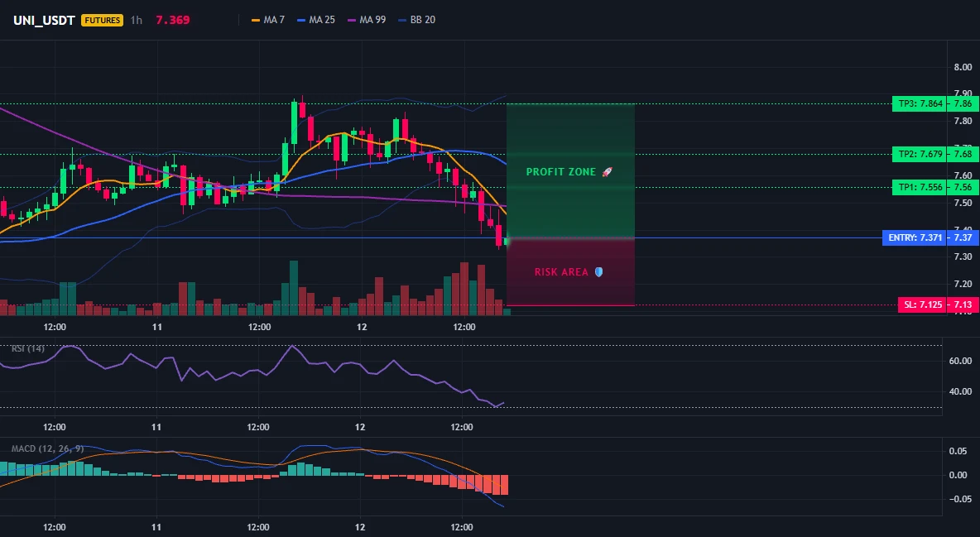Click the current price 7.369
Screen dimensions: 980x537
(172, 20)
